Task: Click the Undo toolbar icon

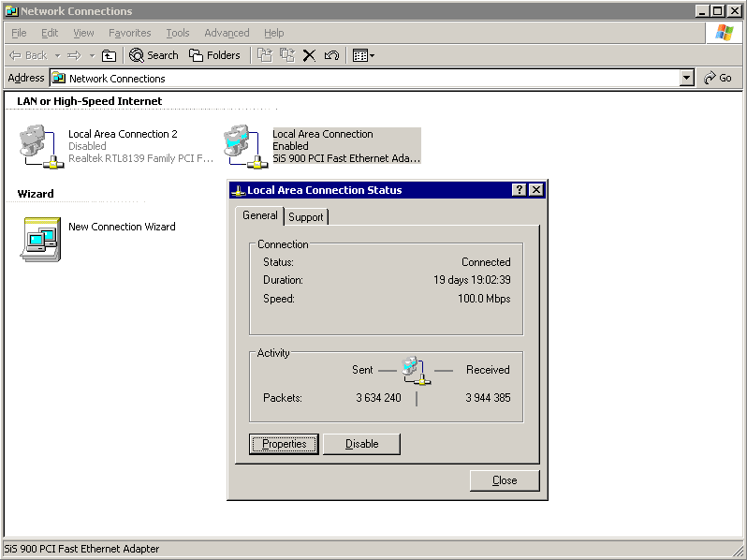Action: click(x=331, y=55)
